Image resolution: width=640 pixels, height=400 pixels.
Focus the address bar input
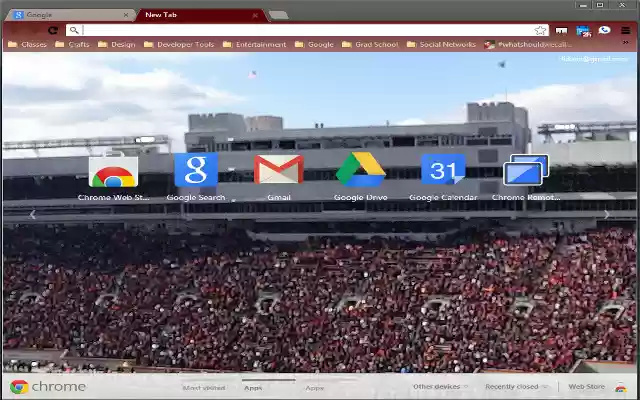click(307, 30)
